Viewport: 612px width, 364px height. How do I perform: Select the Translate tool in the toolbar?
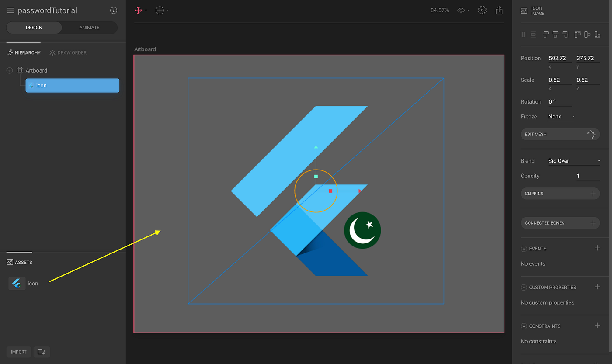coord(139,10)
